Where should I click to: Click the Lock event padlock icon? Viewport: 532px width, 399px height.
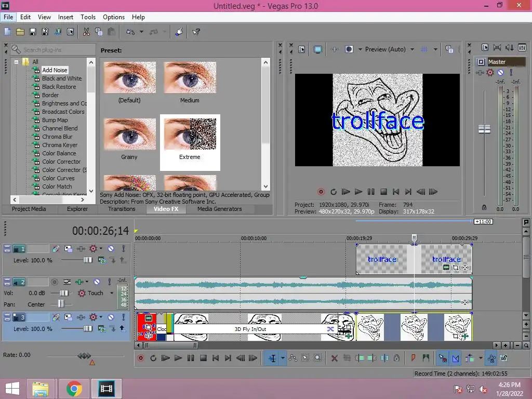coord(396,358)
